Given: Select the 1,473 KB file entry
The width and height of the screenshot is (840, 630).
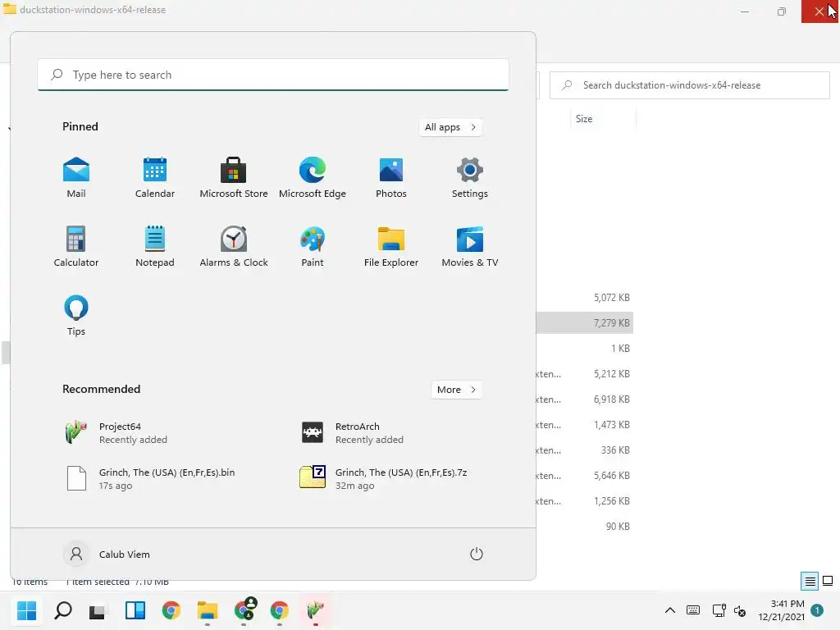Looking at the screenshot, I should 611,425.
